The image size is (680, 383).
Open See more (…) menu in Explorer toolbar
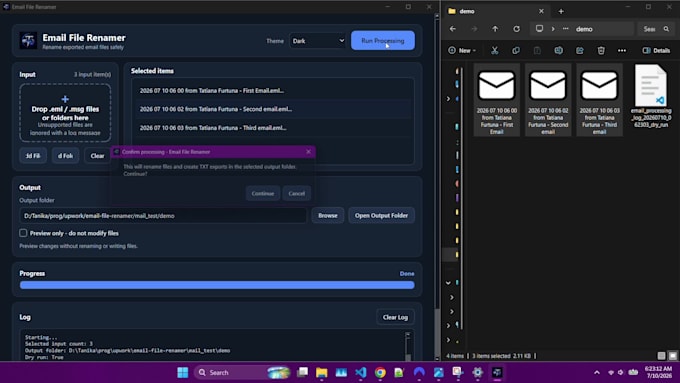[622, 50]
